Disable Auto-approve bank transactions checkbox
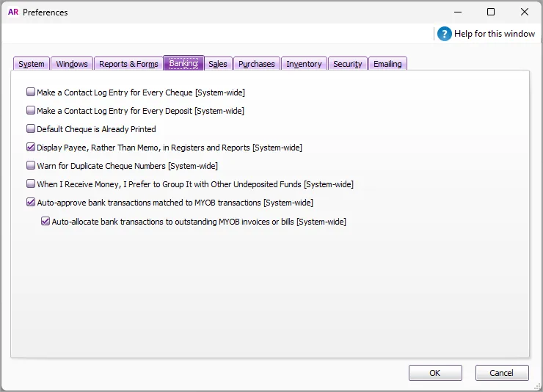The width and height of the screenshot is (543, 392). pos(31,202)
